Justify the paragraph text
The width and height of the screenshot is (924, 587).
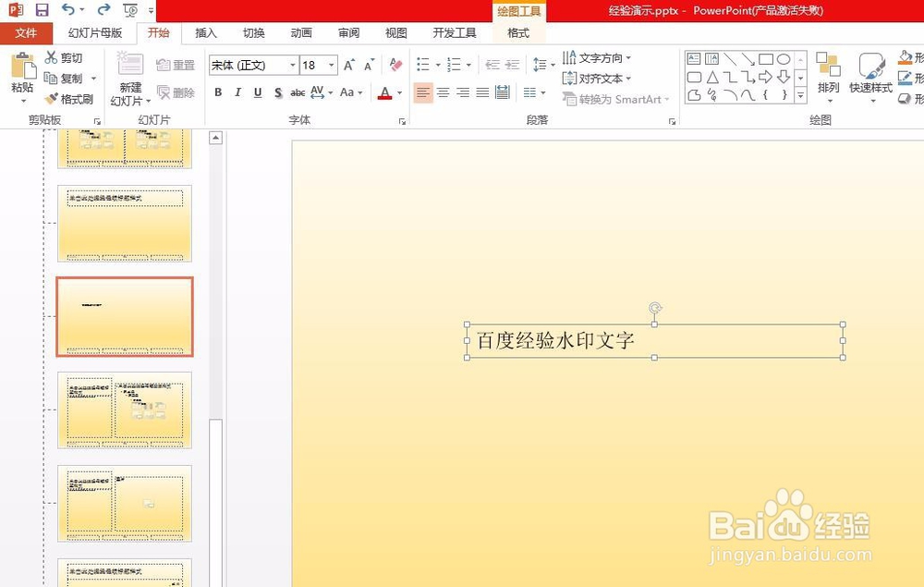(482, 92)
